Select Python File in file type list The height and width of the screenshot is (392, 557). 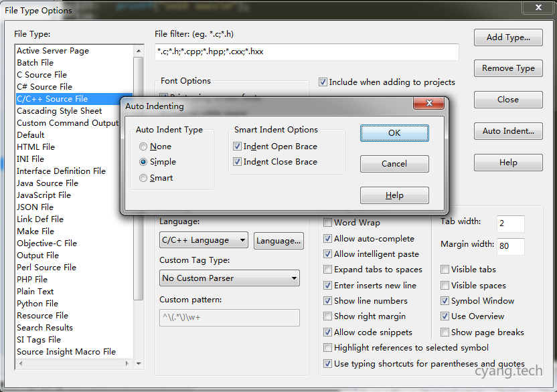[38, 304]
